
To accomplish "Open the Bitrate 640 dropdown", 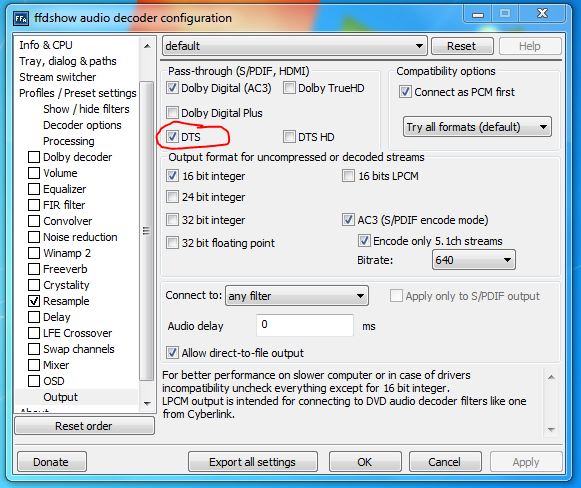I will point(473,260).
